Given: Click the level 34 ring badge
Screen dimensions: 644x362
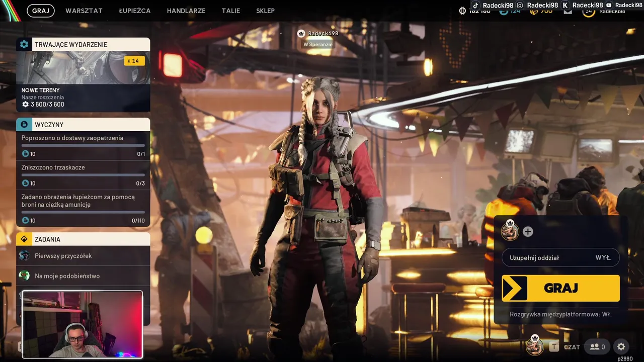Looking at the screenshot, I should pos(589,11).
